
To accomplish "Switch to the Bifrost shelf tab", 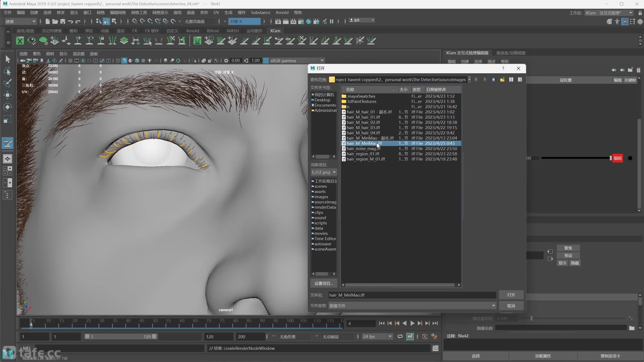I will [213, 31].
